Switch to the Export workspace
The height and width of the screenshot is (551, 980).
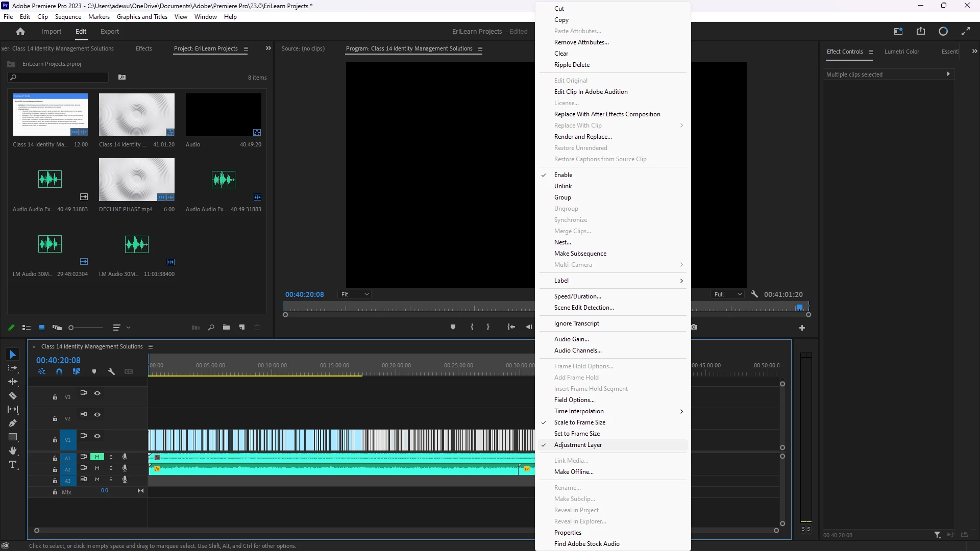pos(109,32)
